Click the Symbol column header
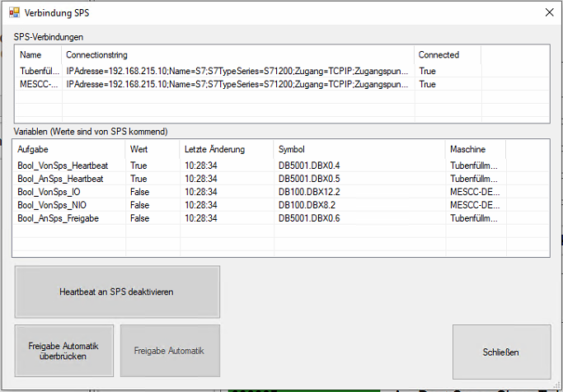The image size is (563, 392). click(x=359, y=149)
